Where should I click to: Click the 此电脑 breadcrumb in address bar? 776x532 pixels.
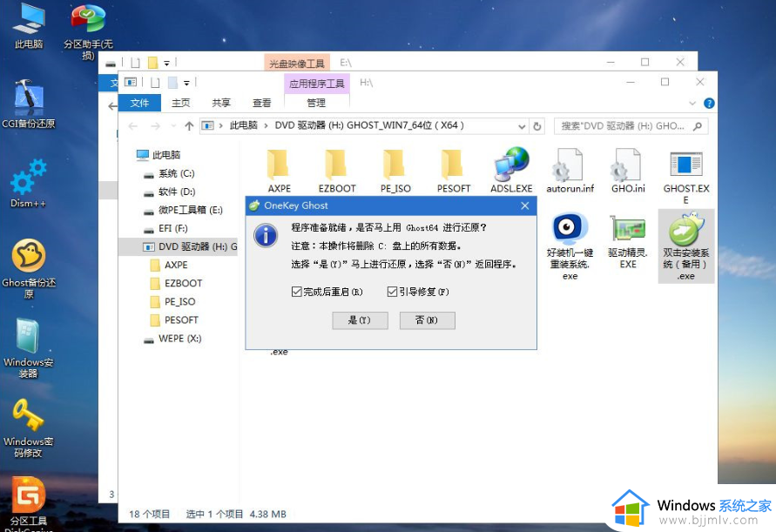[244, 125]
